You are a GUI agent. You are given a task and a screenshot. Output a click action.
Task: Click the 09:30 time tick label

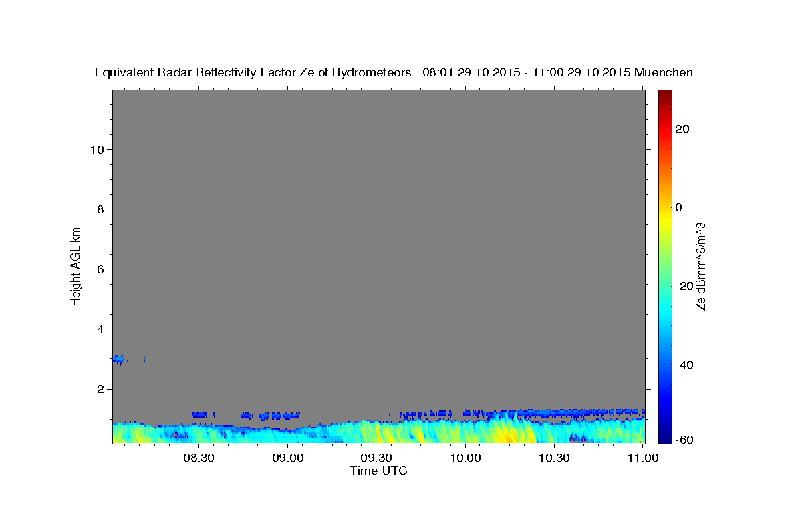click(377, 458)
